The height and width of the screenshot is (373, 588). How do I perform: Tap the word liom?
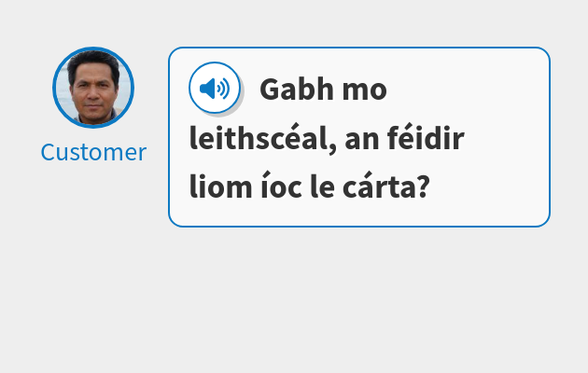[220, 186]
